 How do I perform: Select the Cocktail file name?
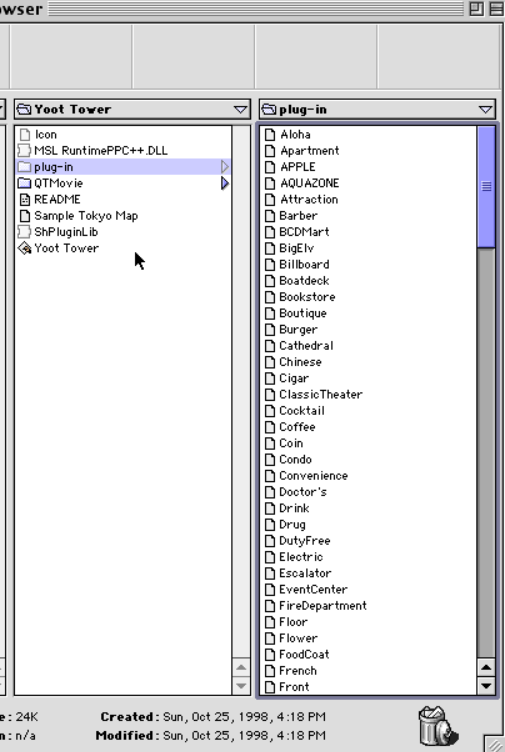[x=302, y=411]
